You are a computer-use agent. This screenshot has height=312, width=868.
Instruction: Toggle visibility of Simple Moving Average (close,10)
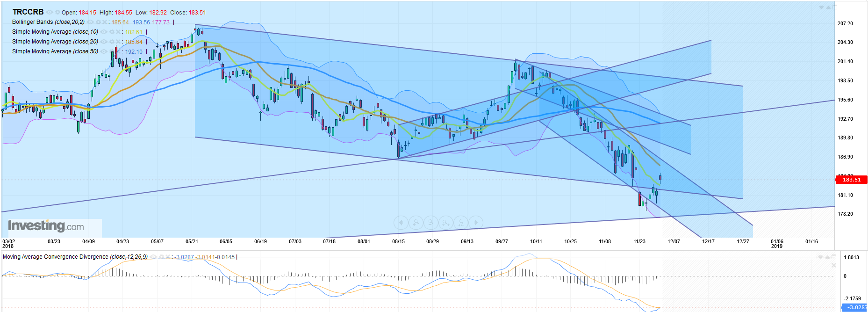(103, 32)
